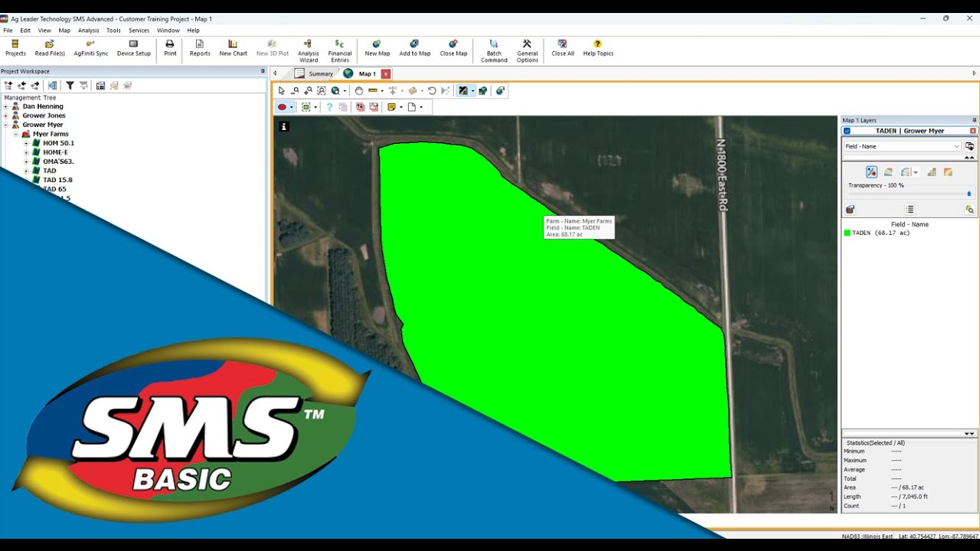Open Financial Entries
The image size is (980, 551).
tap(340, 51)
